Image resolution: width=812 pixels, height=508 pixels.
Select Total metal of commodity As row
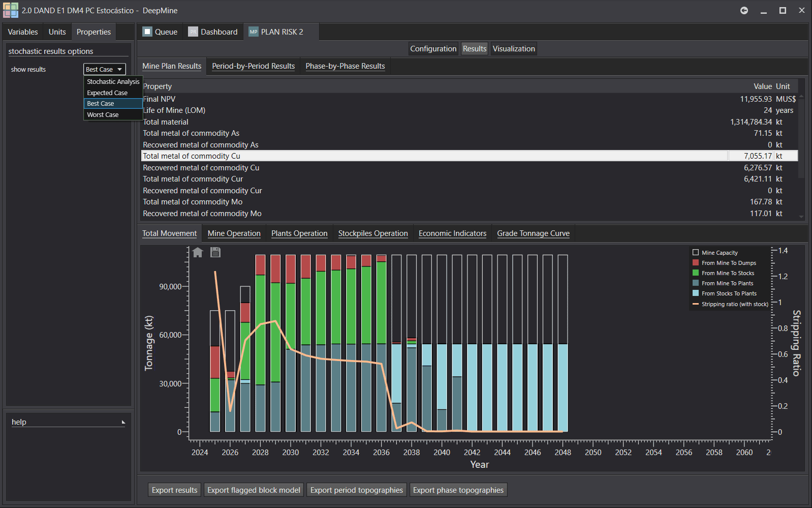click(x=470, y=133)
